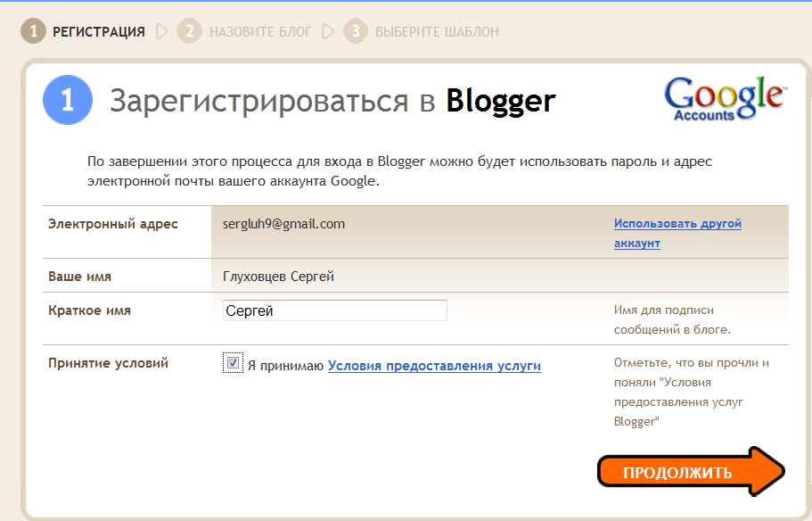The height and width of the screenshot is (521, 812).
Task: Click the name 'Глуховцев Сергей'
Action: click(x=278, y=277)
